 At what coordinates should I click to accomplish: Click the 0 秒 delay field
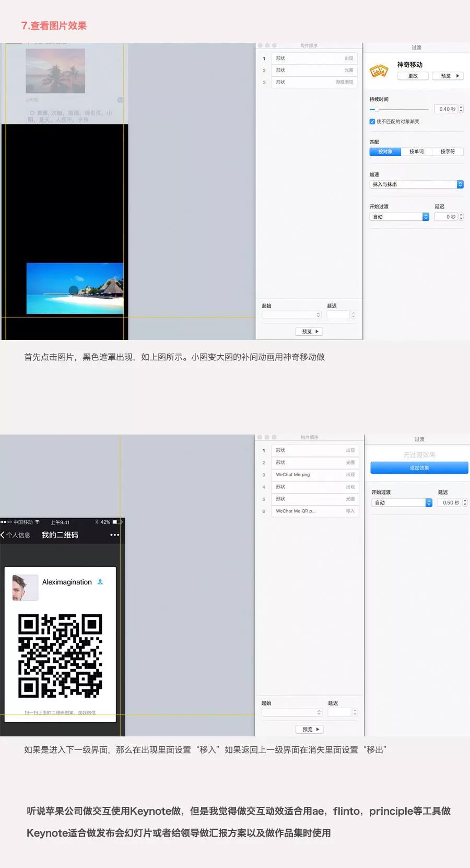tap(446, 217)
